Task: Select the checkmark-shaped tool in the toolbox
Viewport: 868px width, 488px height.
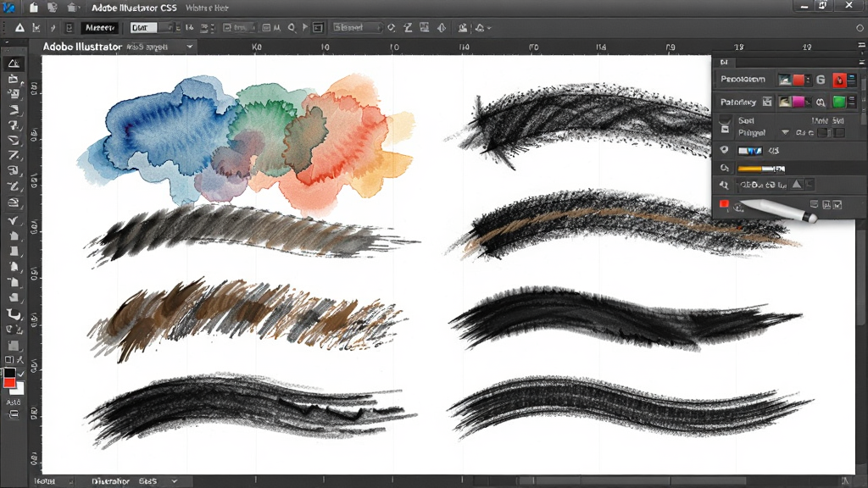Action: tap(14, 221)
